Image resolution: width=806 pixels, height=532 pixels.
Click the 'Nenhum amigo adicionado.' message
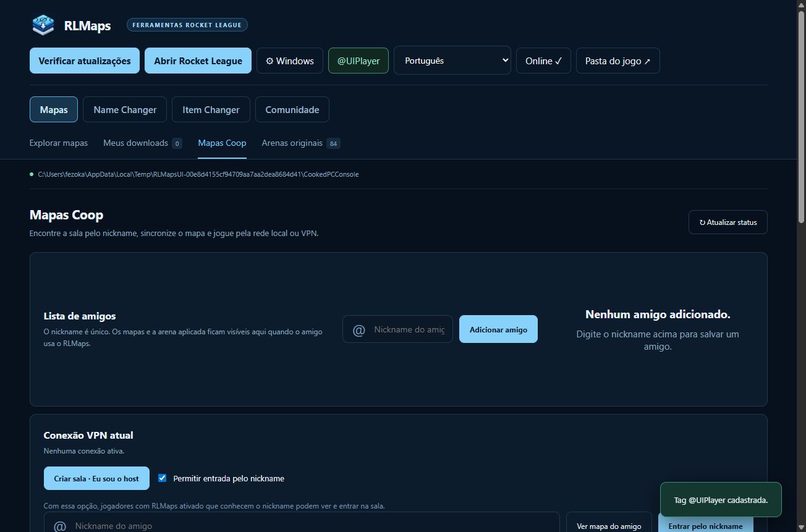pos(658,315)
